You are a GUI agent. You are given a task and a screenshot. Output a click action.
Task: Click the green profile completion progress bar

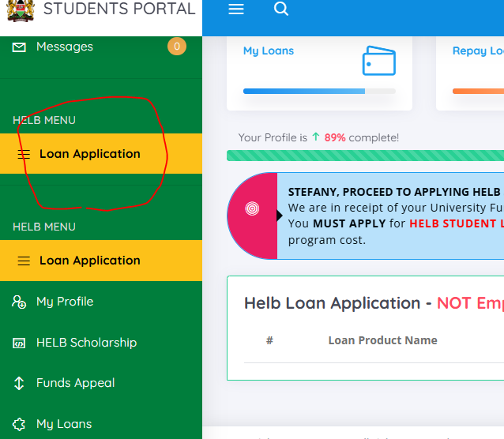click(x=363, y=156)
